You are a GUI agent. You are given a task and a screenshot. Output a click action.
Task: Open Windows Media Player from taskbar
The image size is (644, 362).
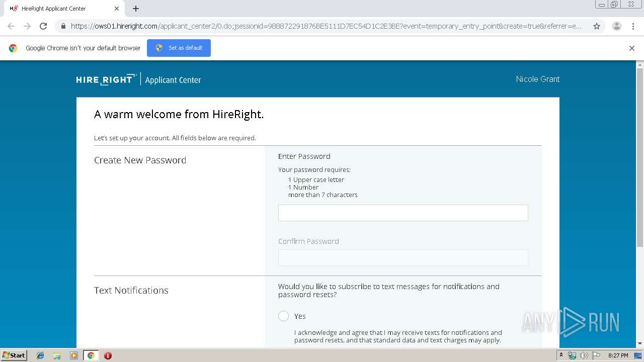click(x=74, y=355)
